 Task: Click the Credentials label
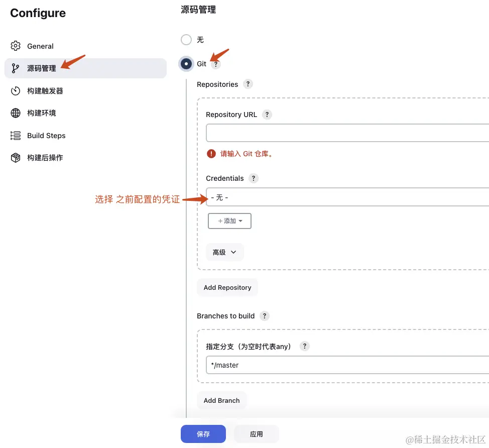[225, 178]
